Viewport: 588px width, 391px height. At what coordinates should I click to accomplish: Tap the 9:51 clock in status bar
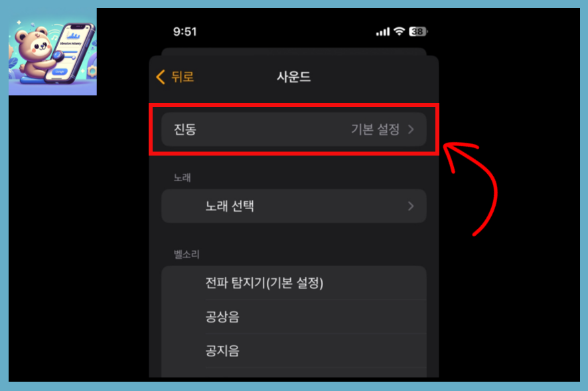click(185, 31)
